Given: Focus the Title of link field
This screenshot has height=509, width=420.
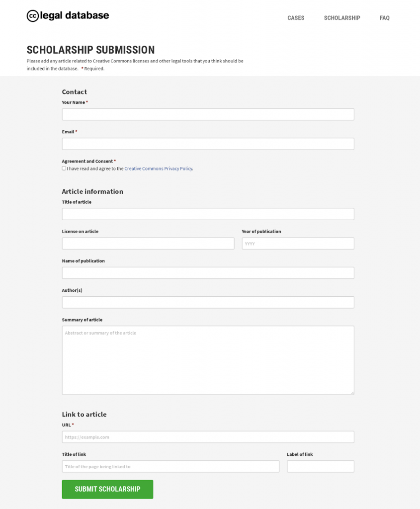Looking at the screenshot, I should [170, 466].
